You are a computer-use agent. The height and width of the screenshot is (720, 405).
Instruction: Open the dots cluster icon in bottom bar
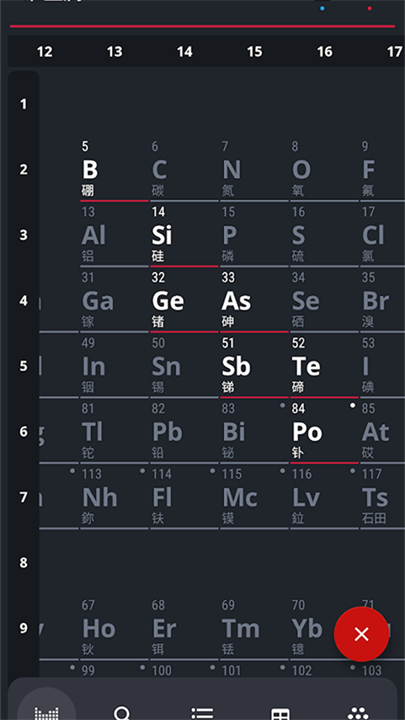tap(358, 713)
